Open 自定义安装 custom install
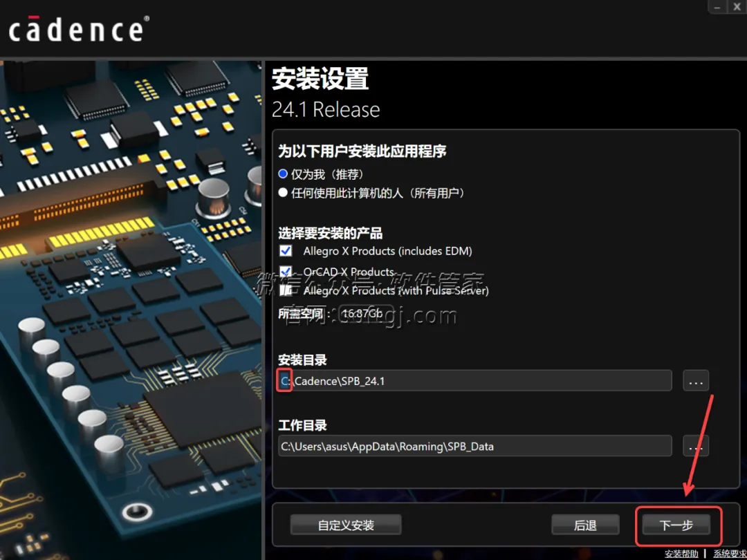Image resolution: width=747 pixels, height=560 pixels. click(x=346, y=525)
